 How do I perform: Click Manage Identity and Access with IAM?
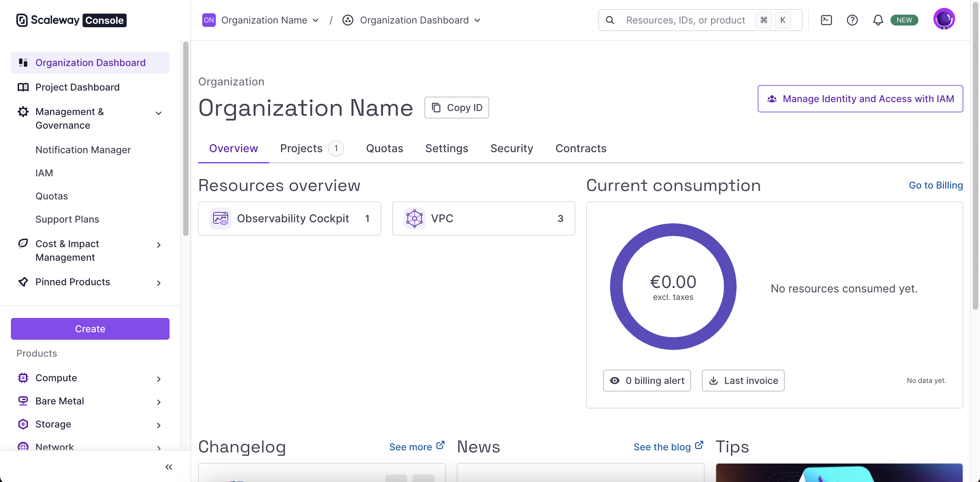[860, 99]
